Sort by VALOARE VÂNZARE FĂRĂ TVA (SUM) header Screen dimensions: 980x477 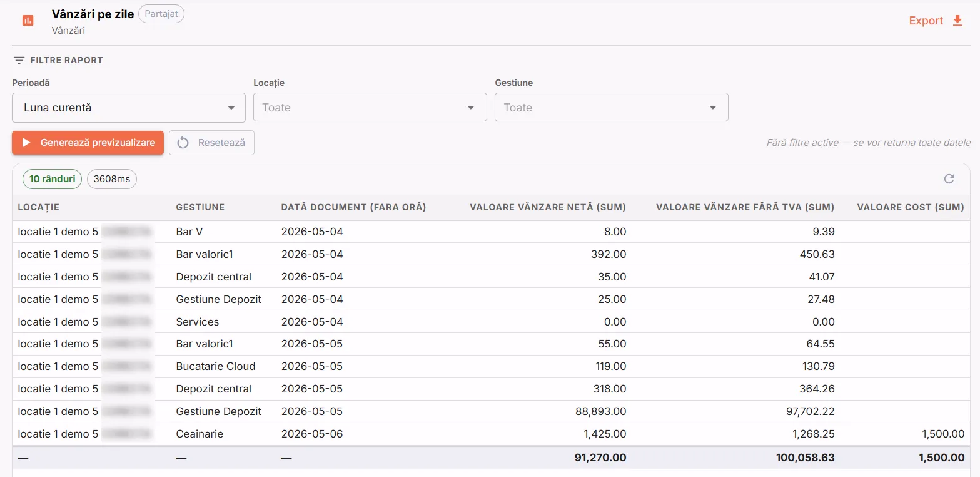pyautogui.click(x=745, y=207)
